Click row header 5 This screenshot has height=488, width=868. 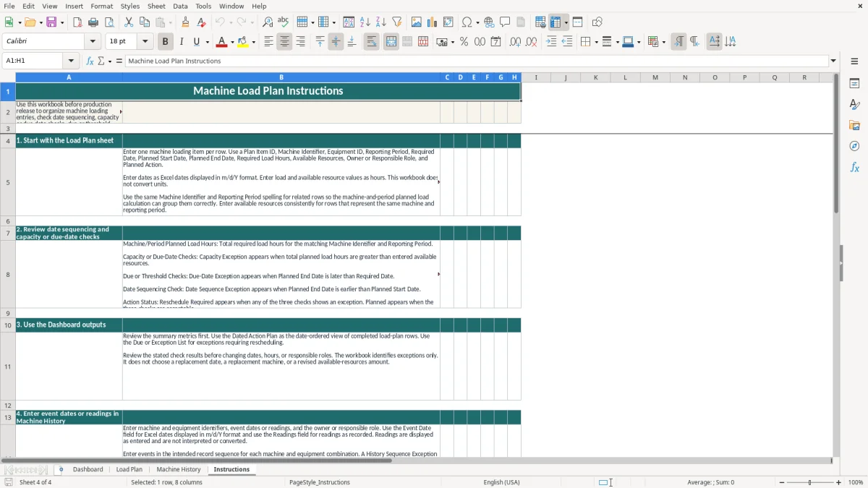click(x=8, y=182)
